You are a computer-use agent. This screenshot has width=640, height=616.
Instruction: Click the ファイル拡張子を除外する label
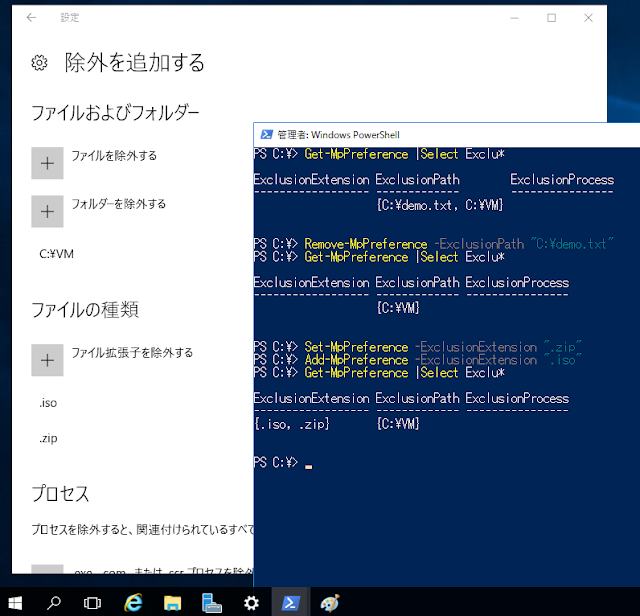132,352
